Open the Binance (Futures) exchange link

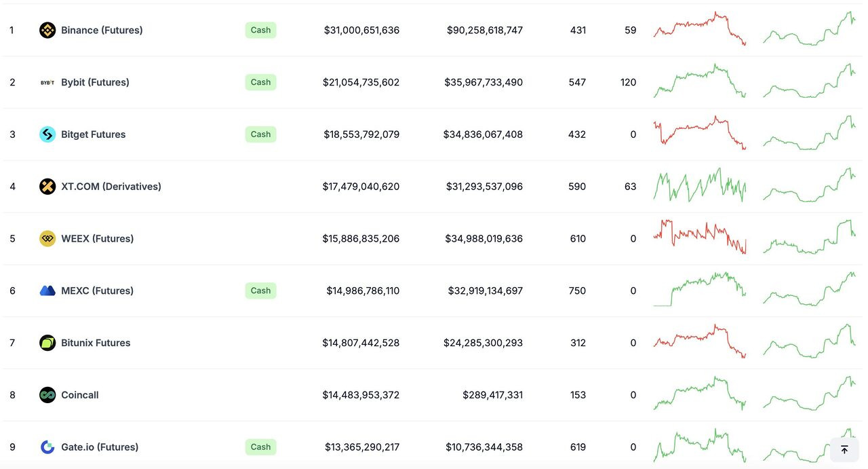click(102, 30)
